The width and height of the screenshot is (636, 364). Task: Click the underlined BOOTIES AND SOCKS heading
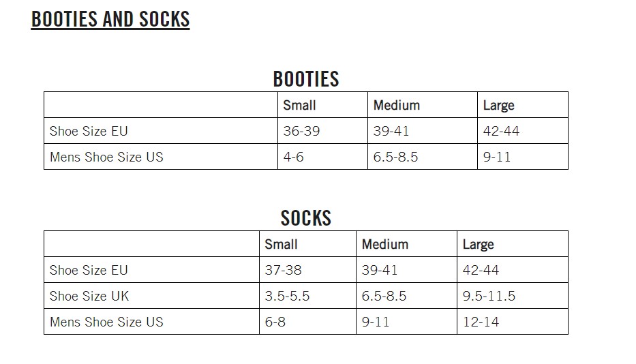[x=110, y=19]
